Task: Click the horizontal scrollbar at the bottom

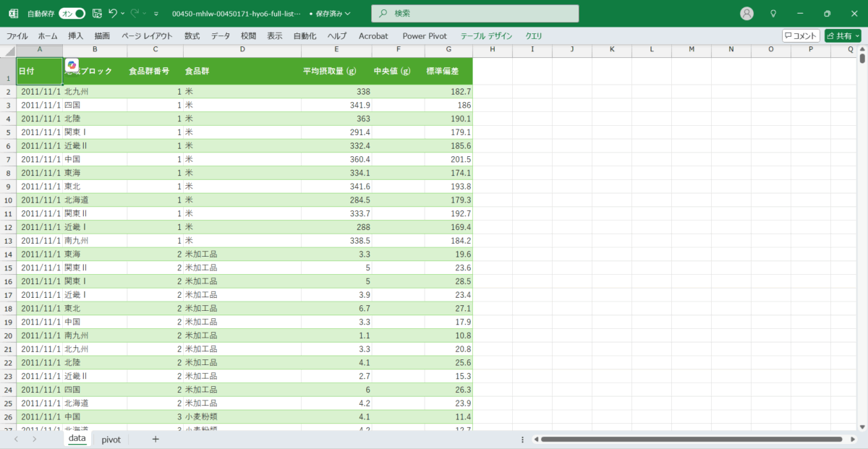Action: point(691,439)
